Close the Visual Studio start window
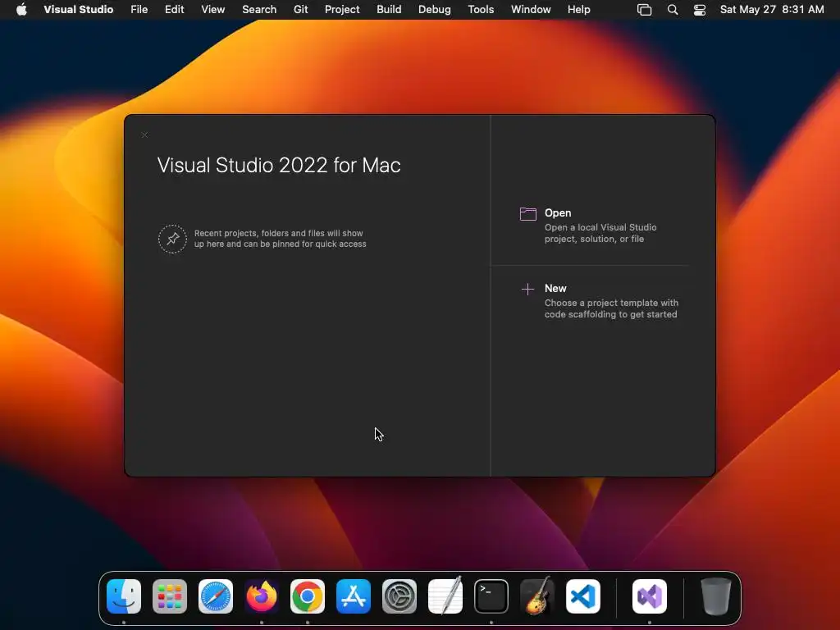Screen dimensions: 840x630 144,135
